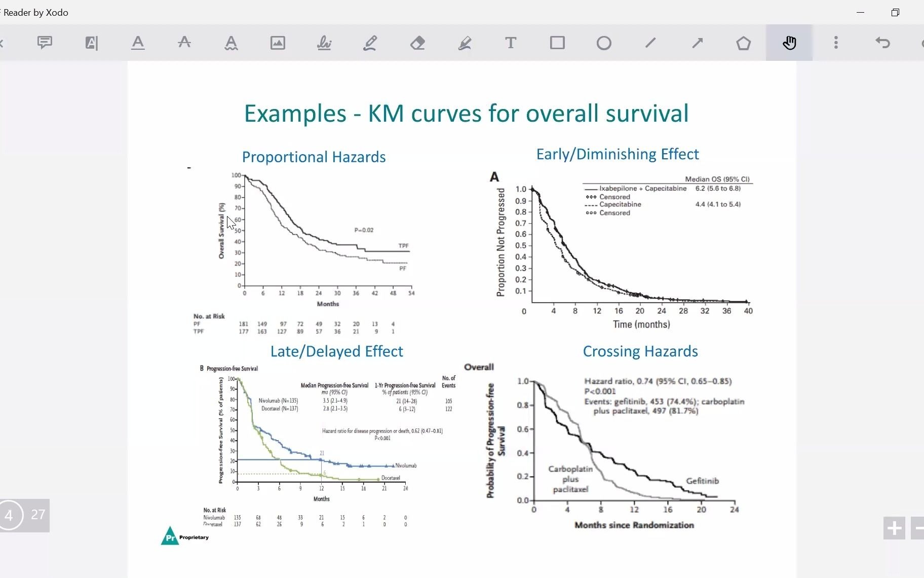Click the slide title 'Examples - KM curves for overall survival'

click(x=466, y=113)
